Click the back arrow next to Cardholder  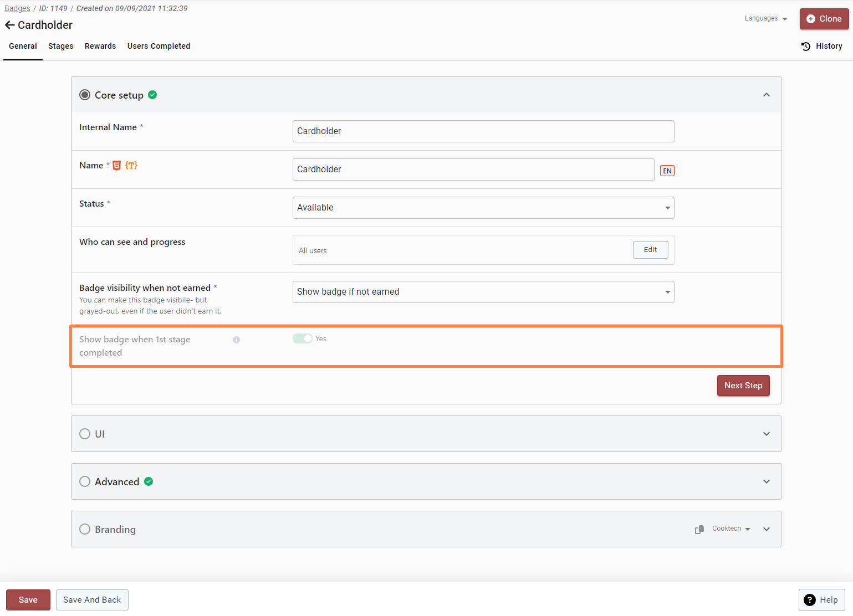9,25
